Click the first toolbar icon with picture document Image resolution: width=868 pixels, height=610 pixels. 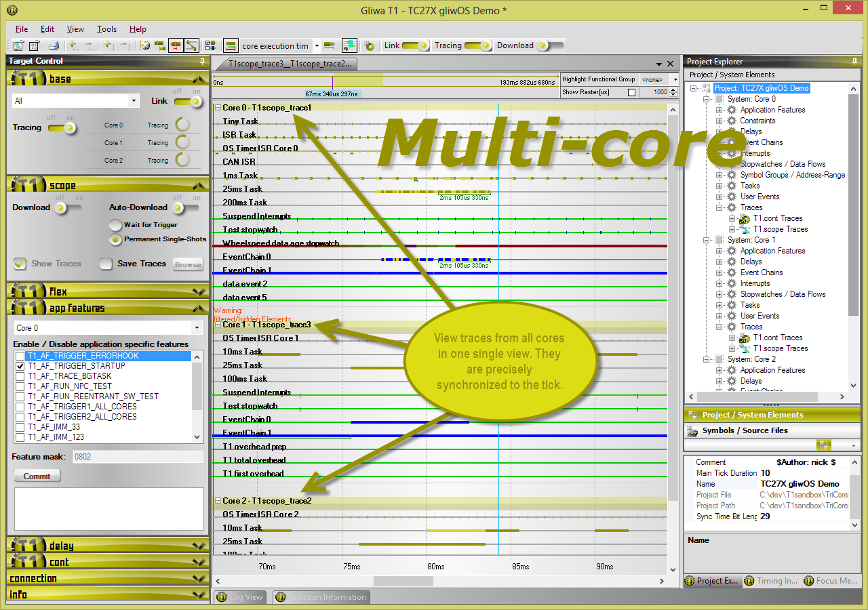pos(18,46)
